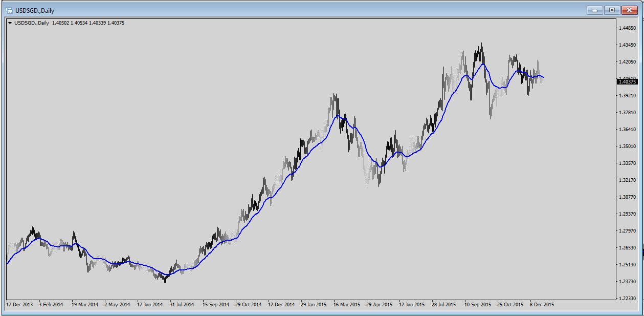Image resolution: width=644 pixels, height=316 pixels.
Task: Select the 31 Jul 2014 date marker
Action: pos(182,304)
